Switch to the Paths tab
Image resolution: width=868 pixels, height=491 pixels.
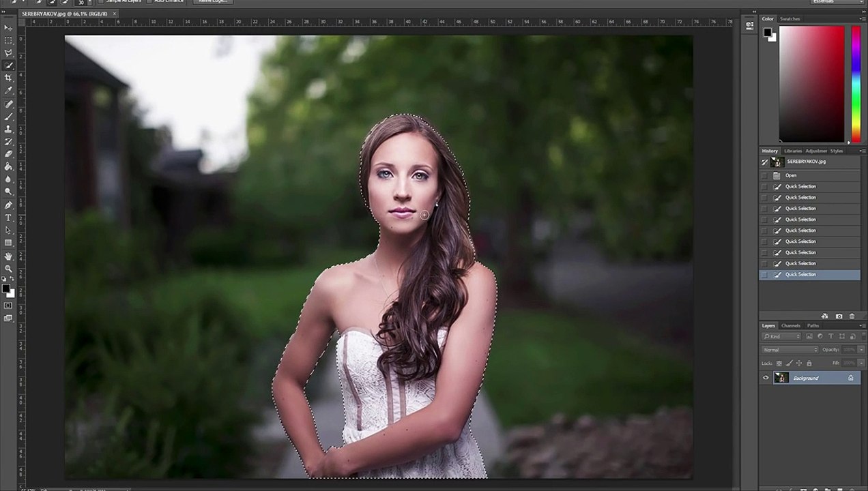[813, 325]
